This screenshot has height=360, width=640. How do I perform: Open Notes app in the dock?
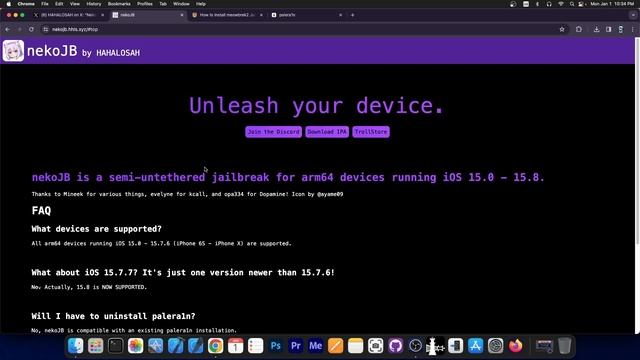pos(356,346)
